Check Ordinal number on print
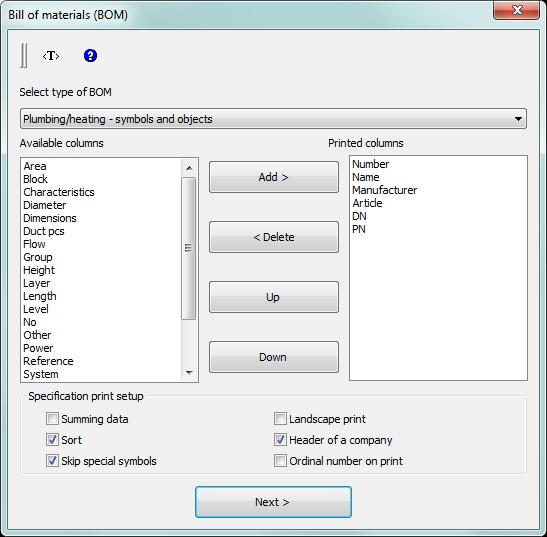 pos(280,461)
